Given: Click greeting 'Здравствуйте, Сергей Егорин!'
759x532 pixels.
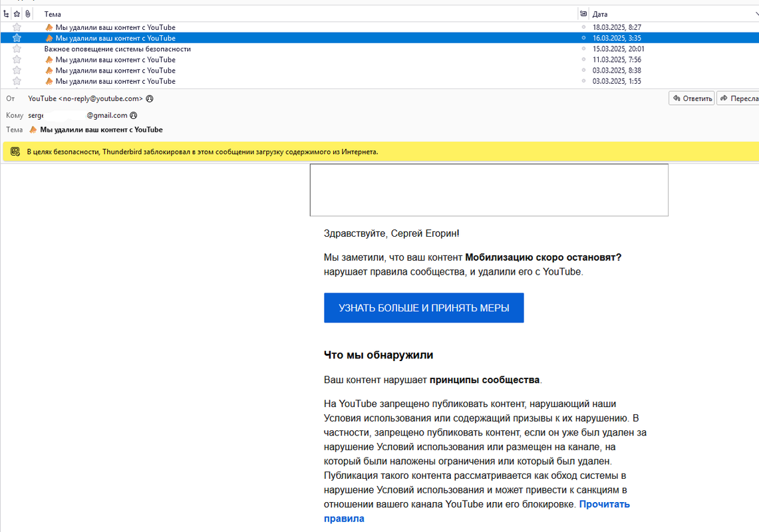Looking at the screenshot, I should tap(391, 233).
